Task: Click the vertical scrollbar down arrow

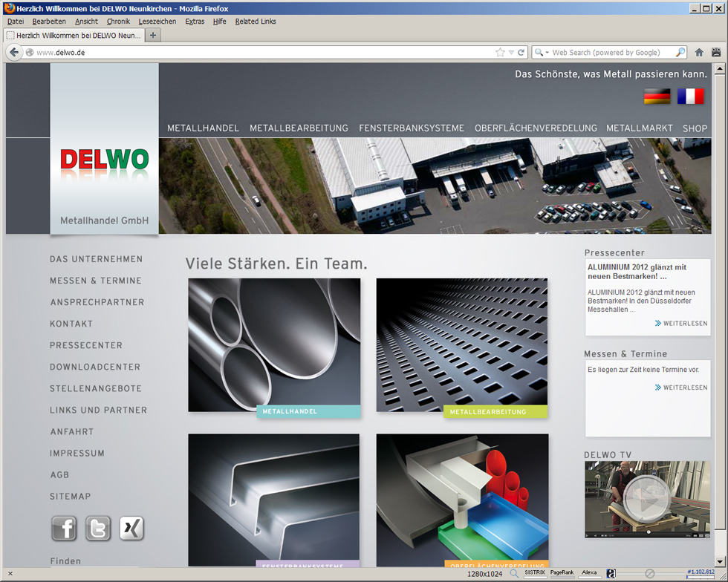Action: click(x=720, y=561)
